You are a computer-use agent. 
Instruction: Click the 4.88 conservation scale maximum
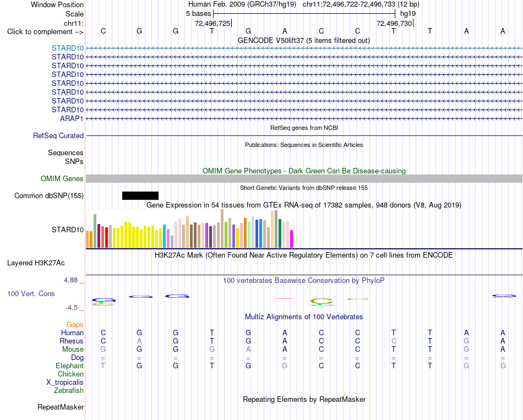coord(70,280)
